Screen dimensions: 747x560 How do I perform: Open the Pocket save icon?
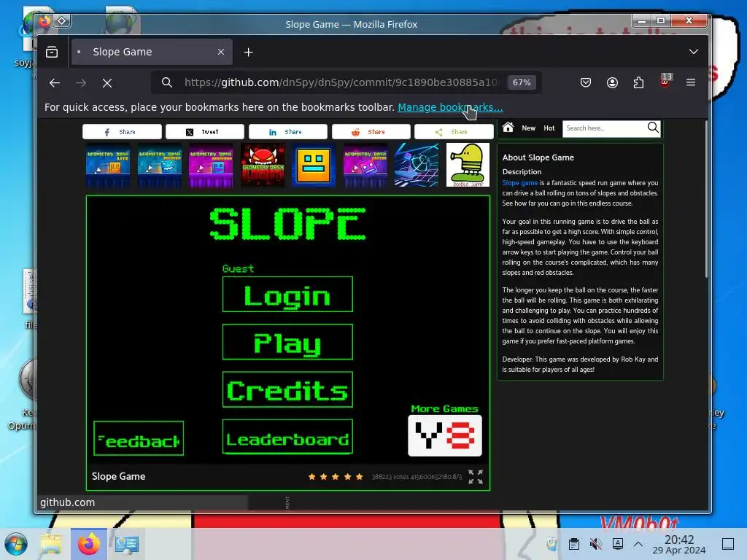(x=586, y=82)
